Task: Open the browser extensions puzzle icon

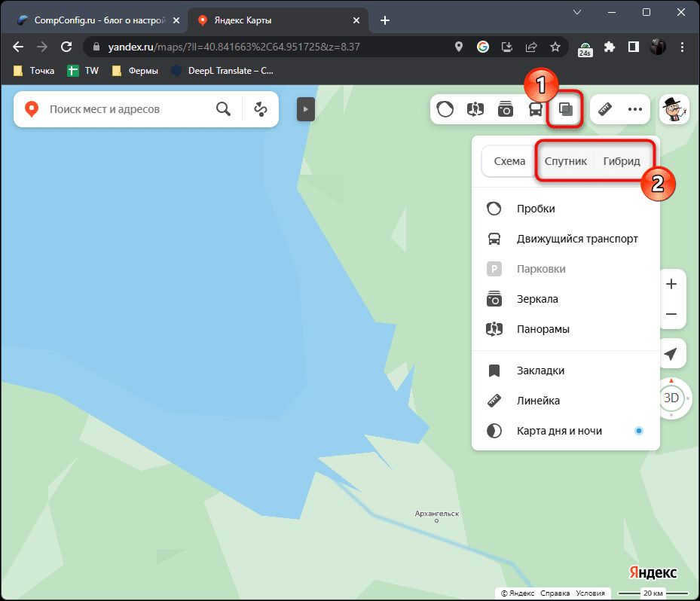Action: [x=609, y=47]
